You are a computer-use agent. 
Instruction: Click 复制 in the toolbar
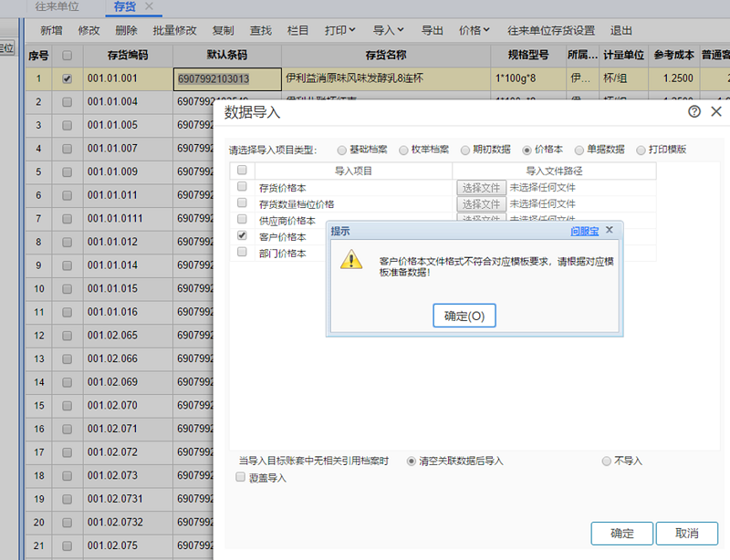click(x=223, y=31)
